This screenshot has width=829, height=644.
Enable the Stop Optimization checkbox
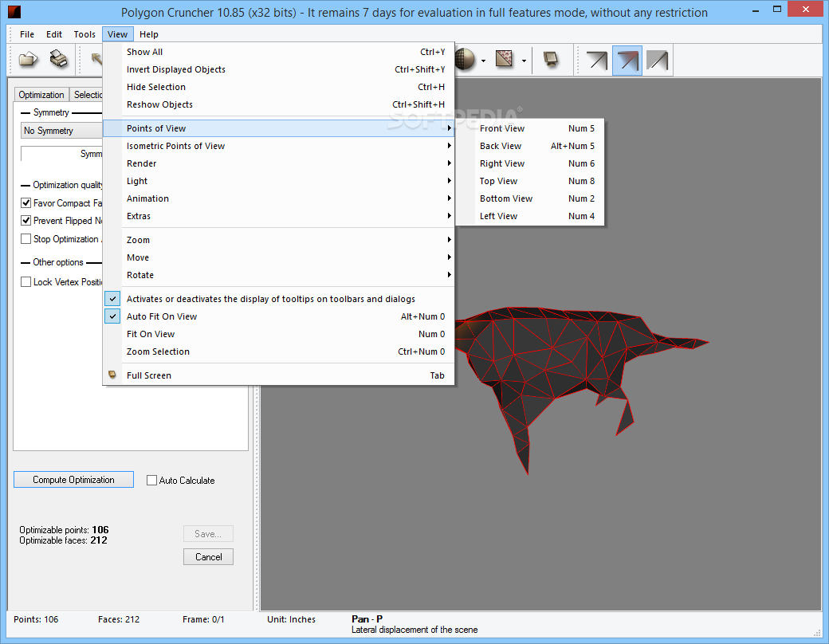(x=26, y=239)
